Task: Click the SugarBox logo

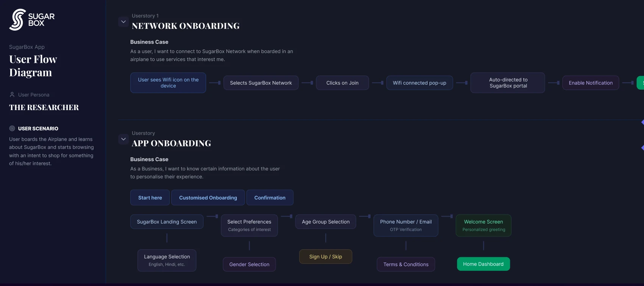Action: click(32, 20)
